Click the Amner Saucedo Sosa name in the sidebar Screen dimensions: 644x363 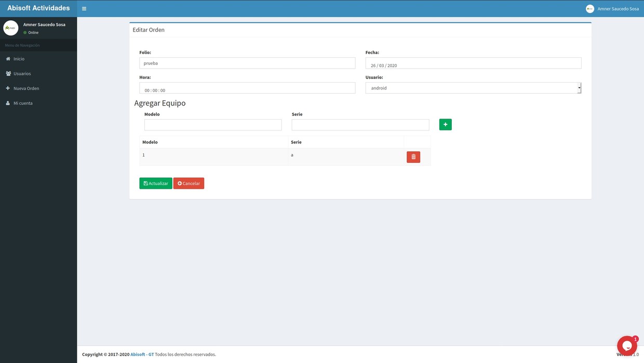click(44, 24)
